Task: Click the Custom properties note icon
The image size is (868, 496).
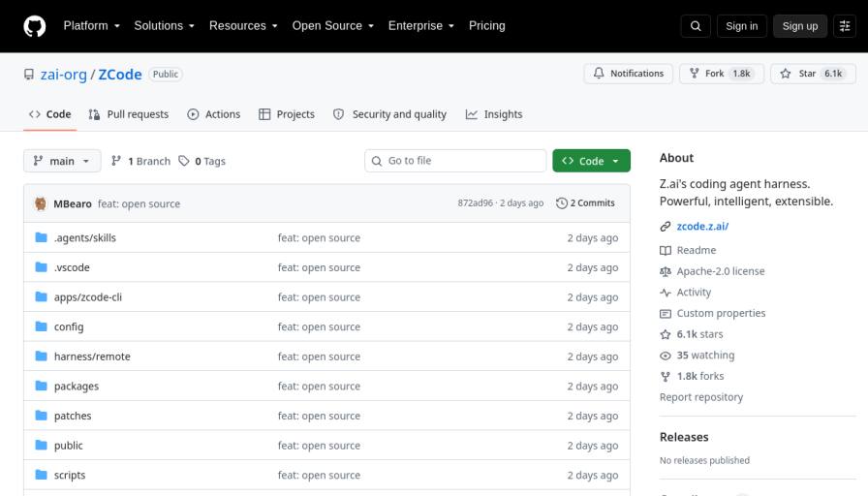Action: [x=665, y=313]
